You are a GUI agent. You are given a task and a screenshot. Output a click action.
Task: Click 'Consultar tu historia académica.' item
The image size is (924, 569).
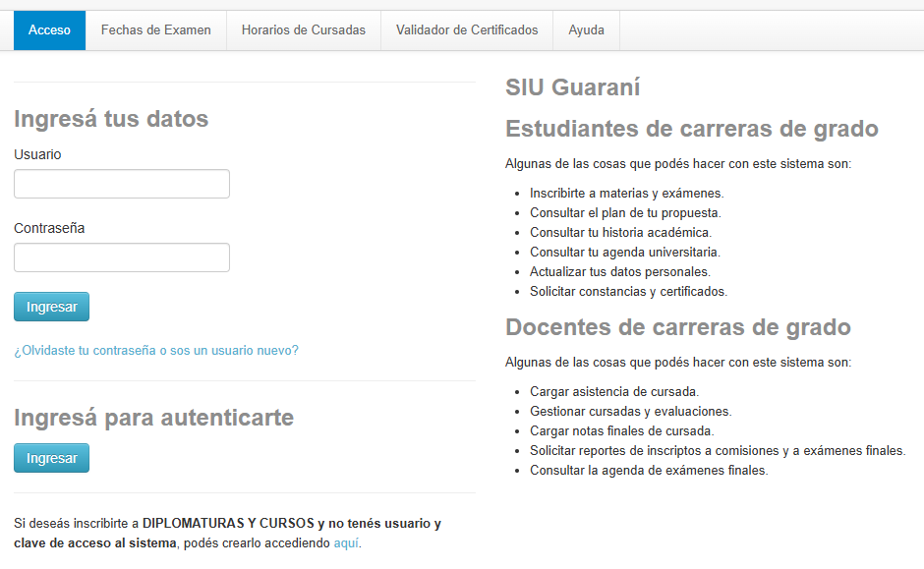620,233
